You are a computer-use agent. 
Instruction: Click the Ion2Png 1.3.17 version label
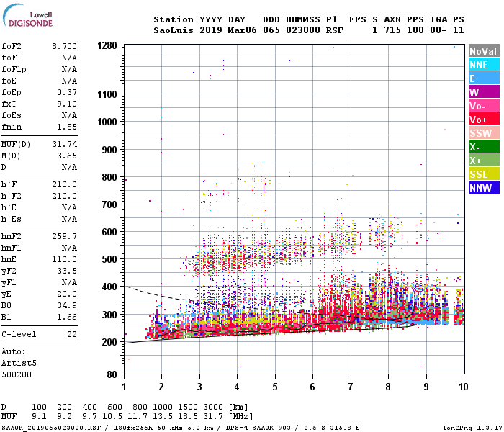click(x=472, y=428)
